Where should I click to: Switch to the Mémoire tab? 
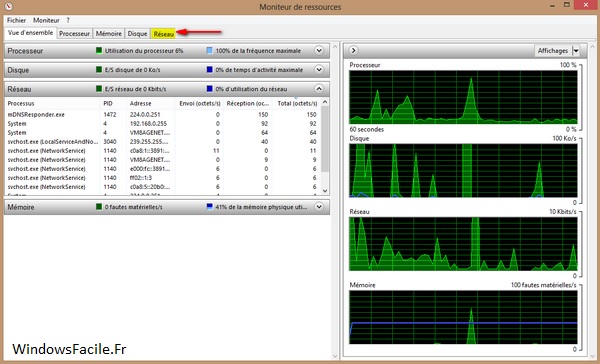click(x=109, y=34)
